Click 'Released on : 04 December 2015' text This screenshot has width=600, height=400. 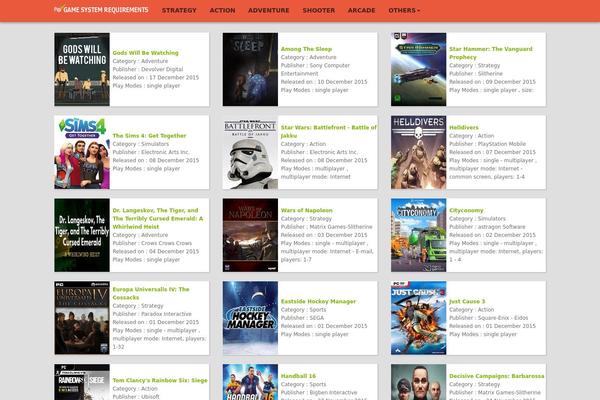click(x=156, y=251)
